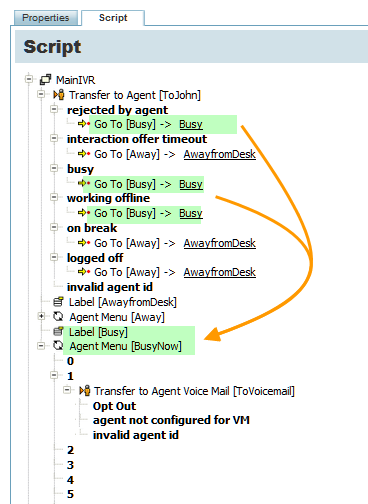Click the Label [AwayfromDesk] icon

pos(58,302)
